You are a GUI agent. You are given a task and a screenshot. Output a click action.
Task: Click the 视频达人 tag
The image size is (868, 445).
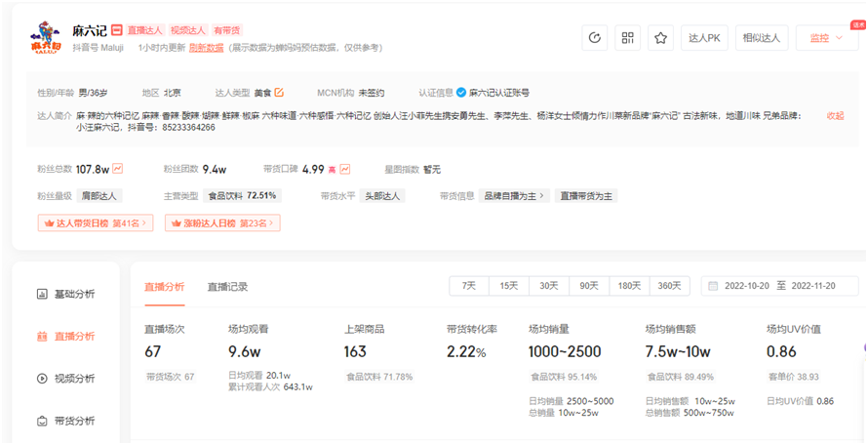187,30
